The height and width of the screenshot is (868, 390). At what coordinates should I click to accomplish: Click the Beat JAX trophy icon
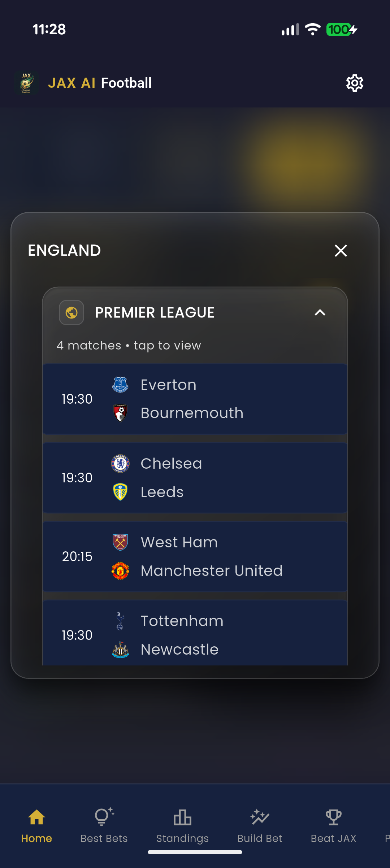[333, 818]
